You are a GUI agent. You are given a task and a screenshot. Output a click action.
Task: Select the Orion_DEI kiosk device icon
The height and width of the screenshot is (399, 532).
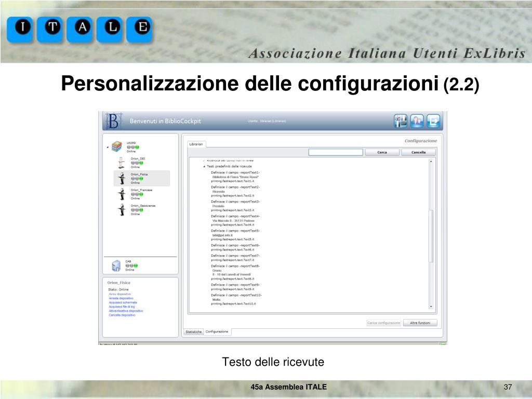121,163
